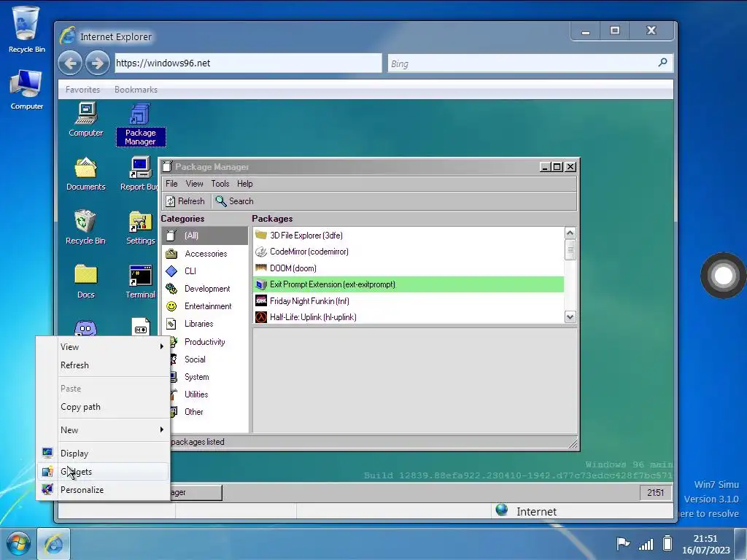Select the CLI category

click(205, 271)
